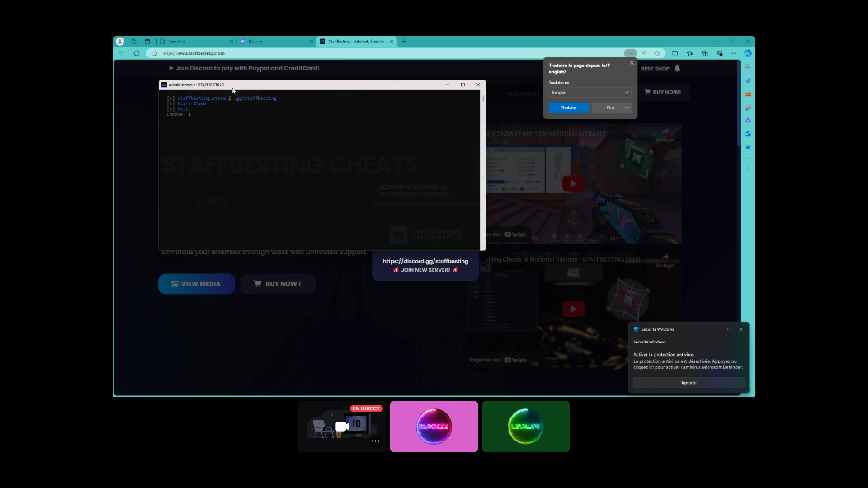Minimize the STAFFBESTING console window
868x488 pixels.
tap(448, 85)
